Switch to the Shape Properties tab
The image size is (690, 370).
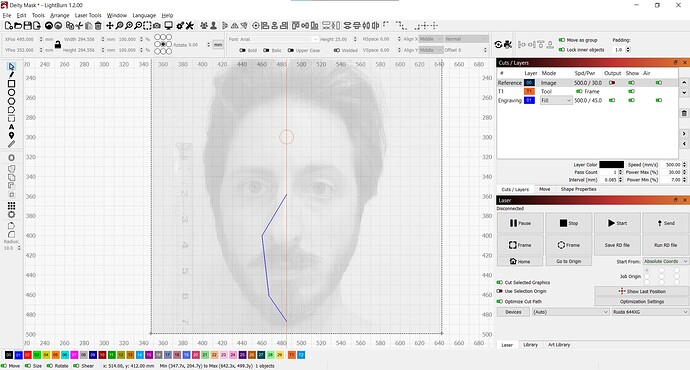(578, 189)
